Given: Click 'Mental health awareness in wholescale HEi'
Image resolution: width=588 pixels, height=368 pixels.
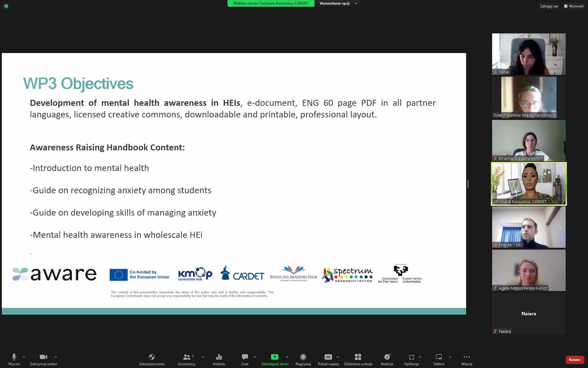Looking at the screenshot, I should tap(118, 235).
